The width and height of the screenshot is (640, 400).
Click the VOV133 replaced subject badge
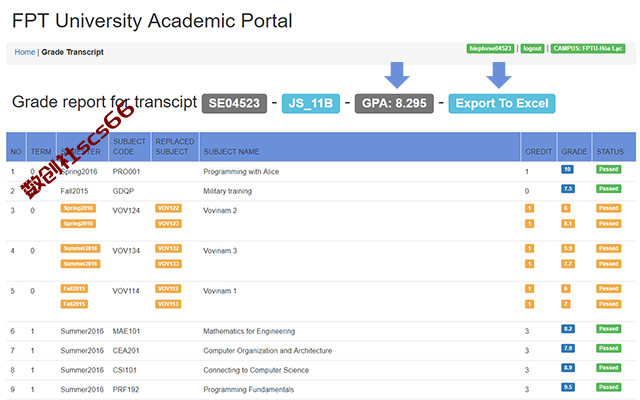(x=168, y=264)
